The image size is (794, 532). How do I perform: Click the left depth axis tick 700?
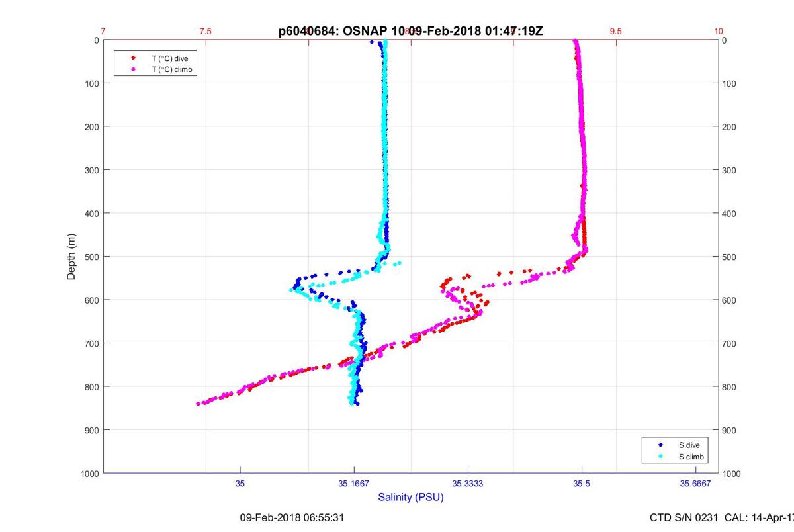92,343
